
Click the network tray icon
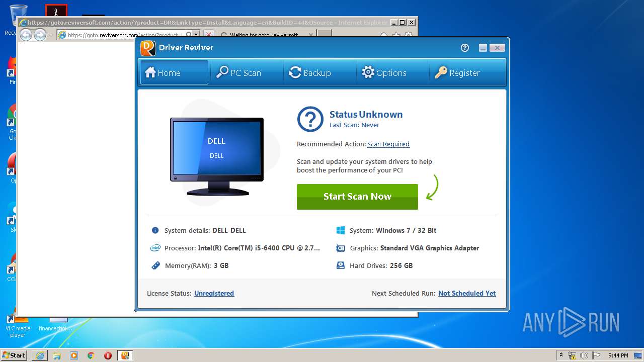coord(572,355)
